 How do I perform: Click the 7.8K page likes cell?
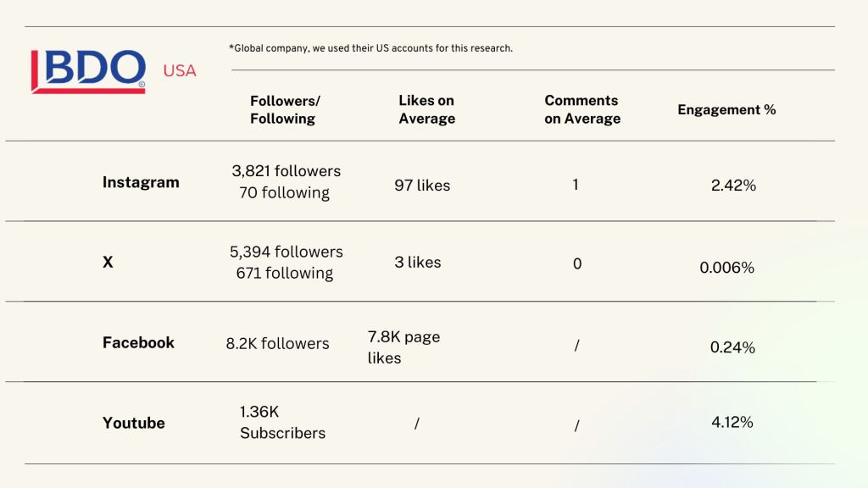(403, 347)
